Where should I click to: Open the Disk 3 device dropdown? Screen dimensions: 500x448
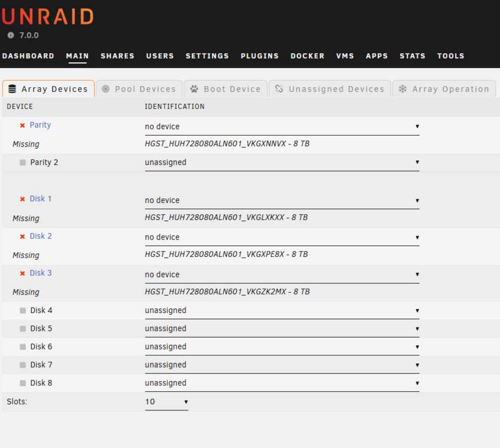tap(282, 275)
